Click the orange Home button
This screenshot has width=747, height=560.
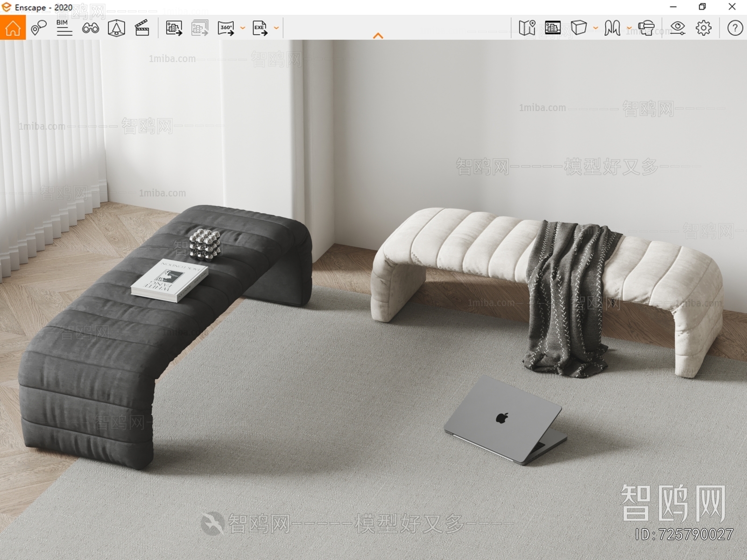coord(13,28)
